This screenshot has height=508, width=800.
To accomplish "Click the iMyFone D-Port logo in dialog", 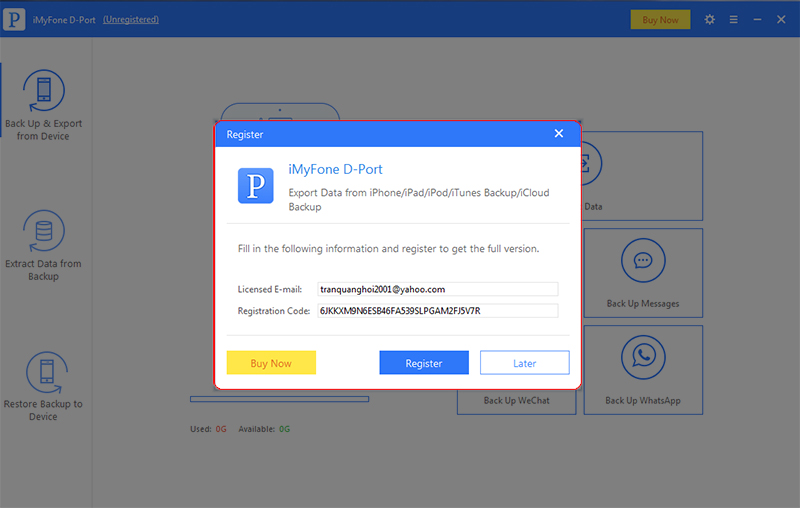I will coord(256,186).
